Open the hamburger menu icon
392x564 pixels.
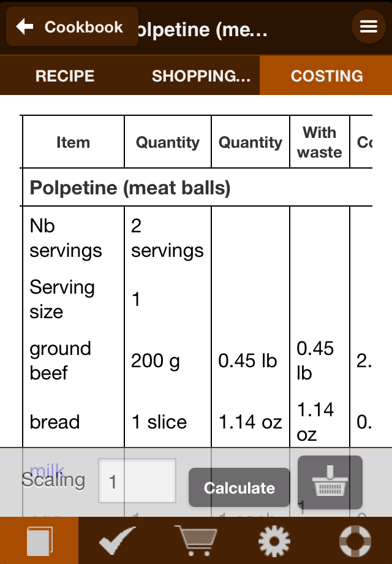[369, 26]
